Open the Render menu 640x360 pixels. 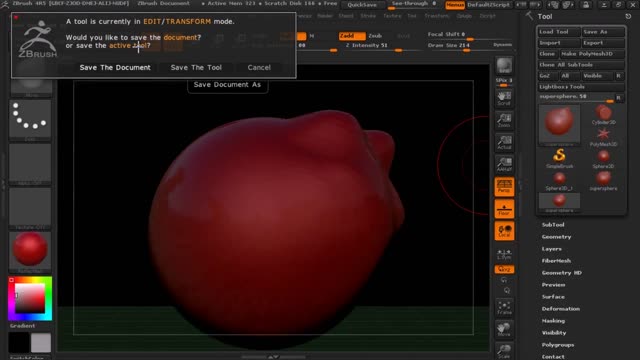click(325, 16)
